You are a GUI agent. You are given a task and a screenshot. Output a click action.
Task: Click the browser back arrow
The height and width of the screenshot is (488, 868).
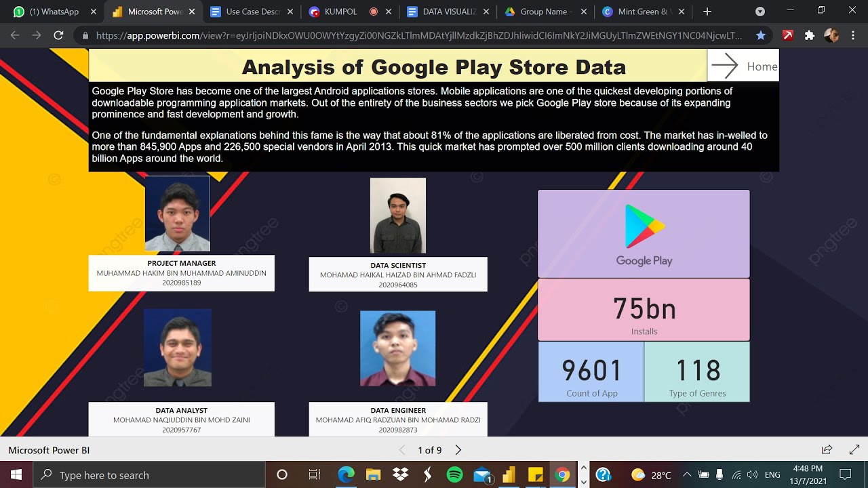15,35
